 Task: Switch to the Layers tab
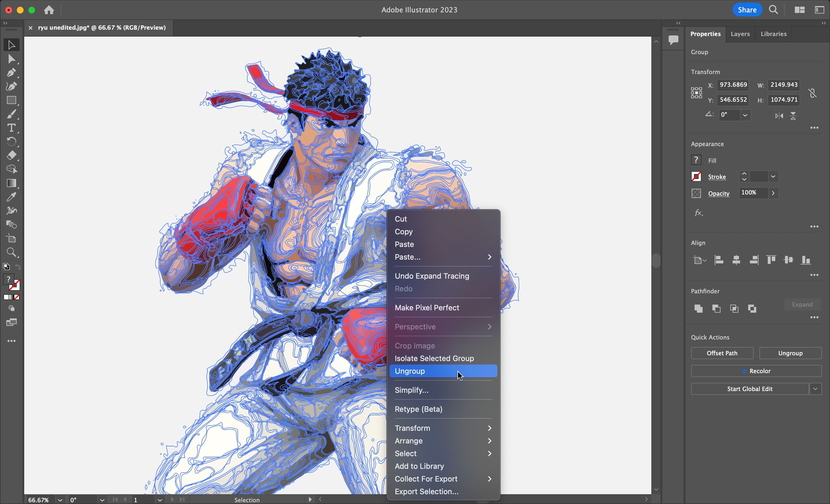[x=740, y=34]
